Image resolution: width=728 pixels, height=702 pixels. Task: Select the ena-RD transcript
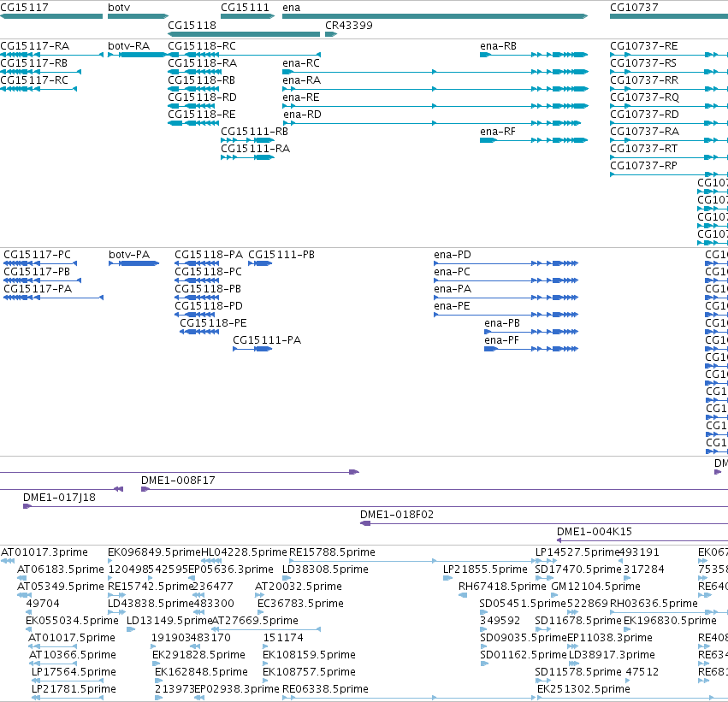click(432, 123)
